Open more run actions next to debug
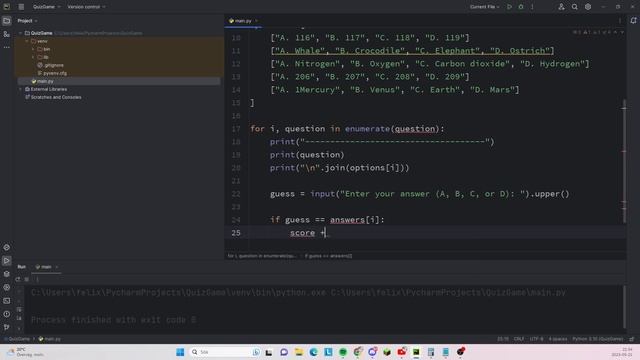Viewport: 640px width, 360px height. [532, 7]
